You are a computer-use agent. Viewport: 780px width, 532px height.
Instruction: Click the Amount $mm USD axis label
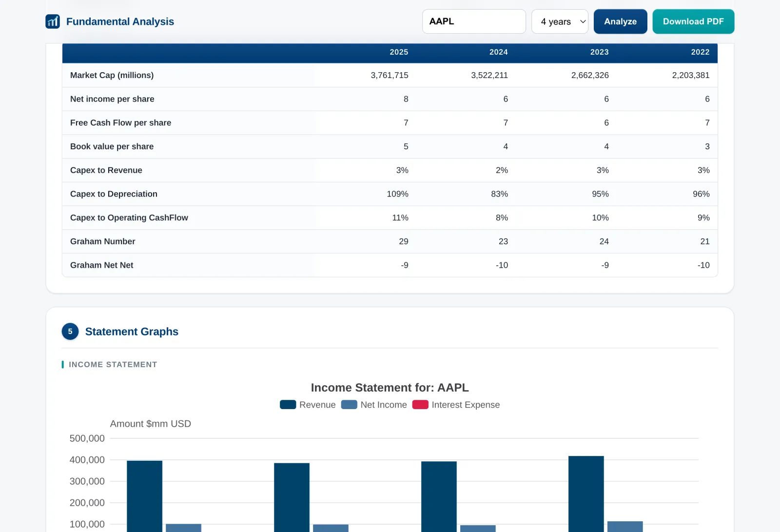click(150, 424)
